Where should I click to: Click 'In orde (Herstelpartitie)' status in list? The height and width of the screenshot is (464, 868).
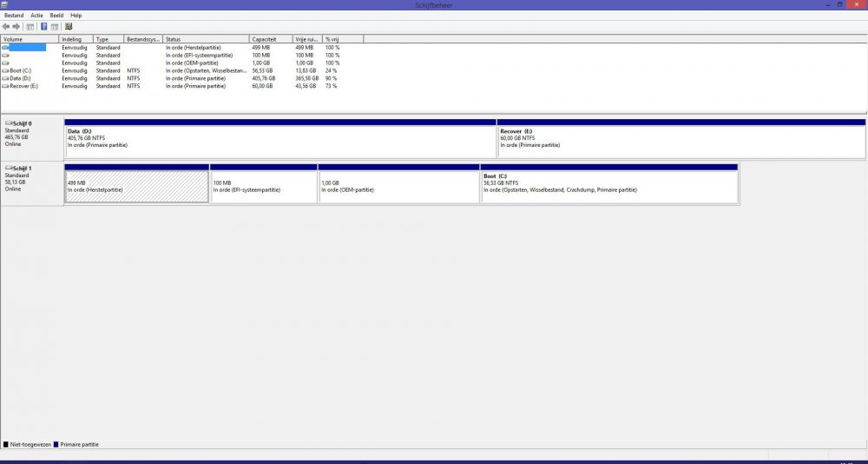click(194, 48)
